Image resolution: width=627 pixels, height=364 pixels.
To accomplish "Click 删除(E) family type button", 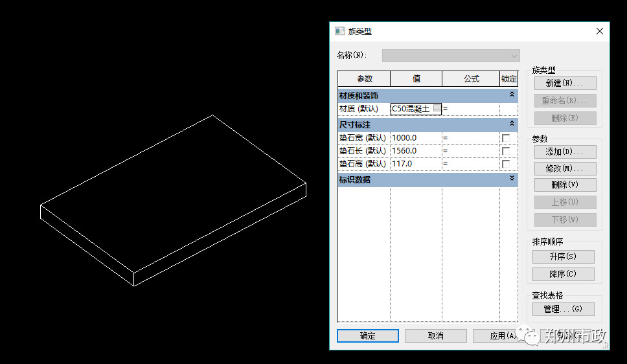I will click(565, 118).
